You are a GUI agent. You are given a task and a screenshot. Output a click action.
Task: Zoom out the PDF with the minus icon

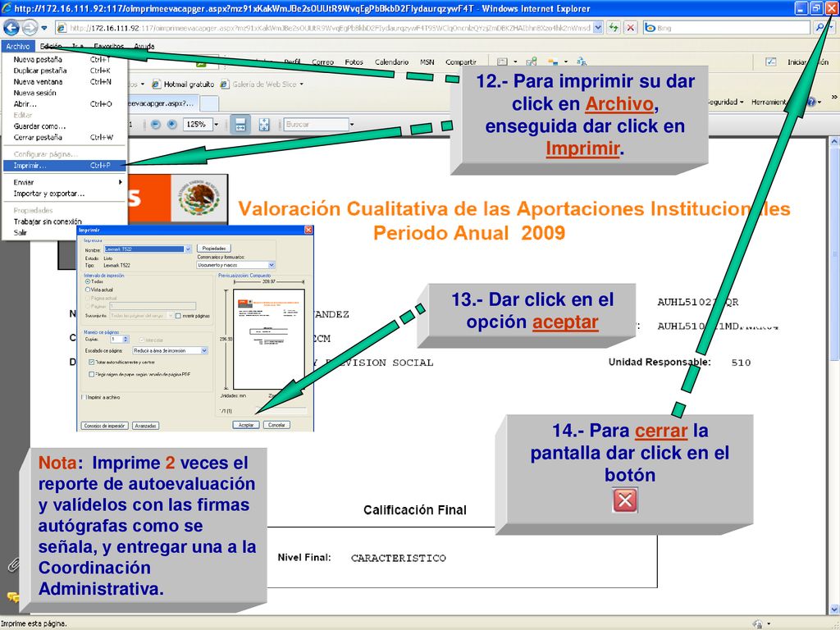tap(155, 125)
